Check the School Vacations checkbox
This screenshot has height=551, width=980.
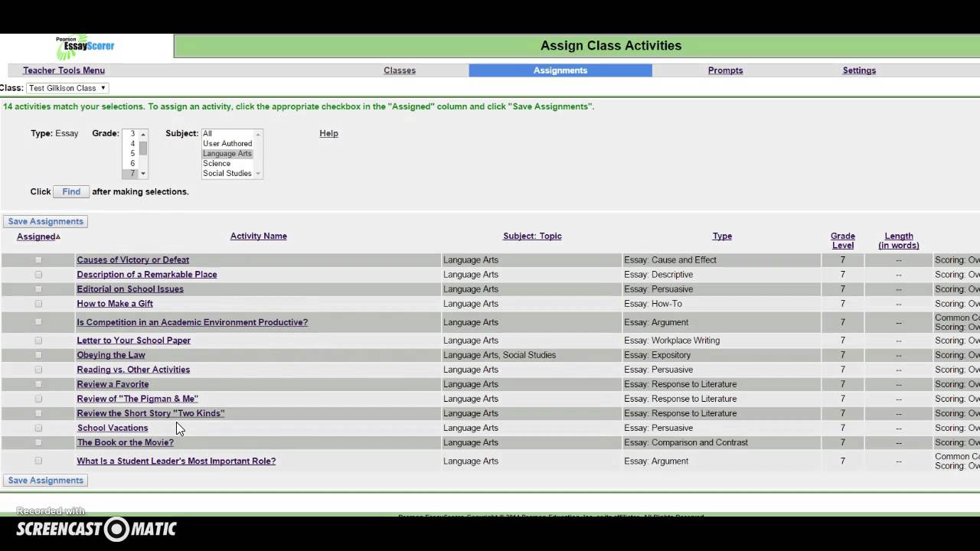tap(38, 428)
